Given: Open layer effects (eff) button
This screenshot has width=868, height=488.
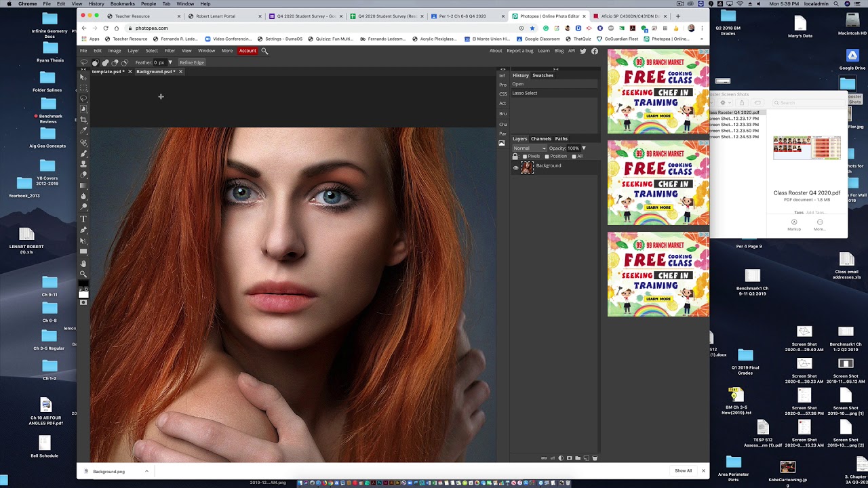Looking at the screenshot, I should tap(553, 458).
